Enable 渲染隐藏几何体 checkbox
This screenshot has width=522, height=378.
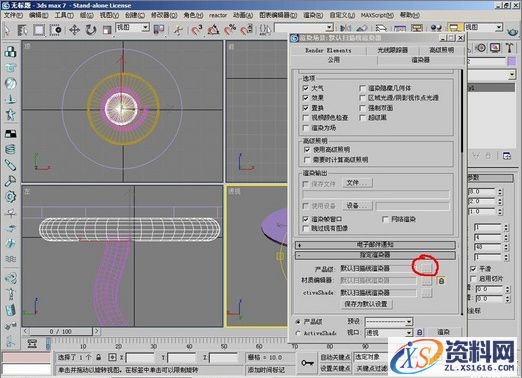click(363, 88)
